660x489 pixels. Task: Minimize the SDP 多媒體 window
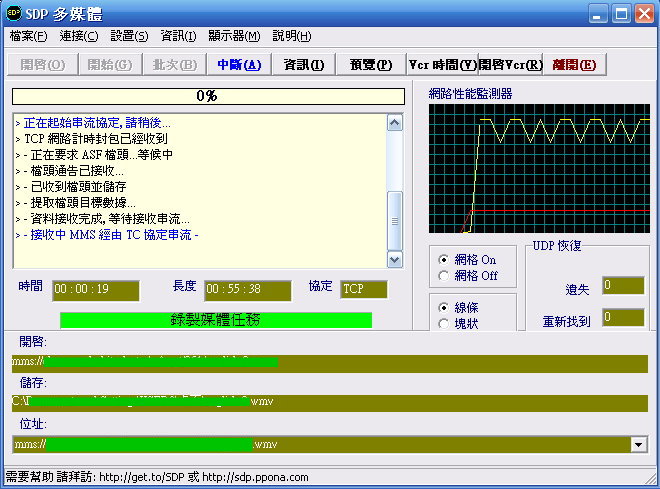597,13
